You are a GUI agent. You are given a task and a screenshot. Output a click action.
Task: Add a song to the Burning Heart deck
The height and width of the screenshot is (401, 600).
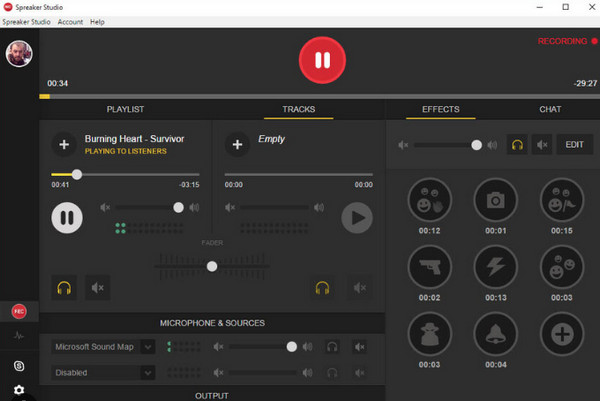(64, 145)
